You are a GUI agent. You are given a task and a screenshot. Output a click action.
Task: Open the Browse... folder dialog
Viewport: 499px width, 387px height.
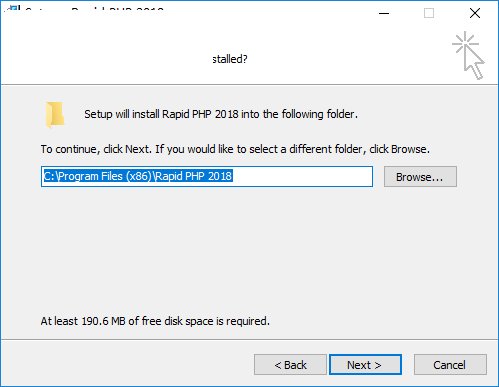(420, 177)
